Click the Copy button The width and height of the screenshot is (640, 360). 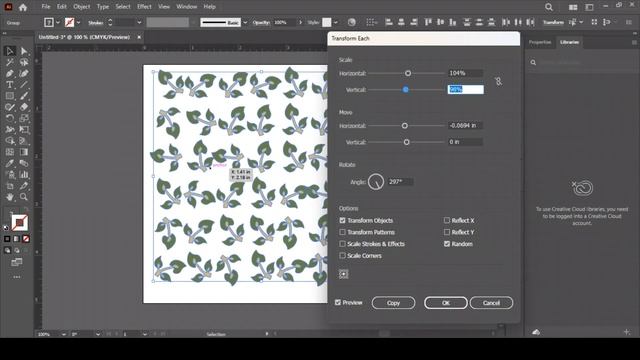tap(393, 303)
